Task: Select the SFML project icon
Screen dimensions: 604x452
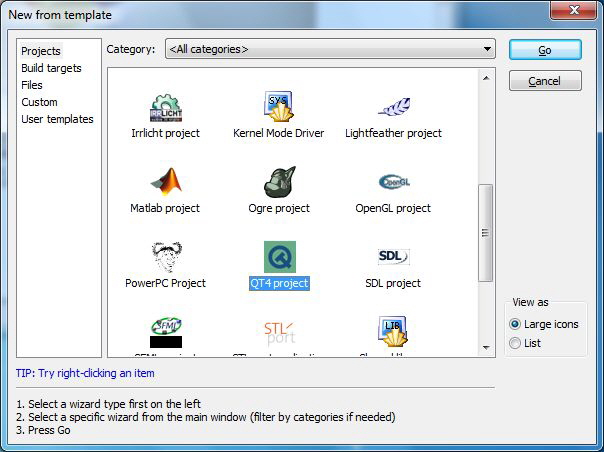Action: click(x=166, y=332)
